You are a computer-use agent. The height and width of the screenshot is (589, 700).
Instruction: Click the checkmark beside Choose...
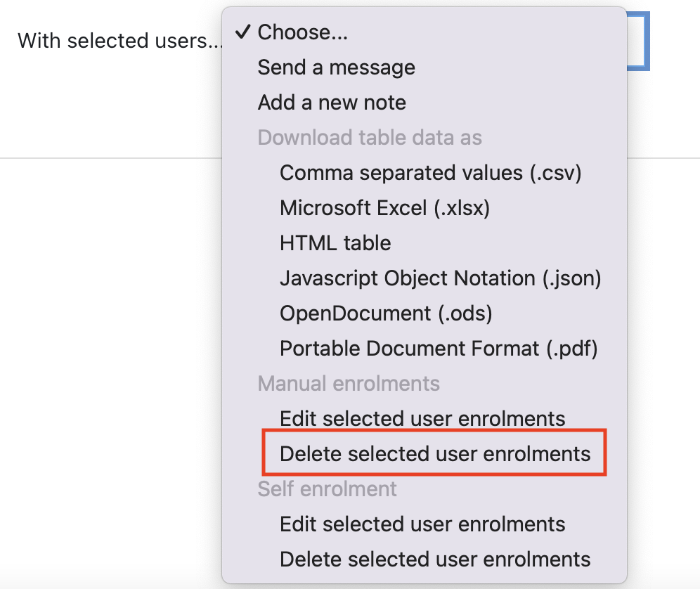(243, 32)
